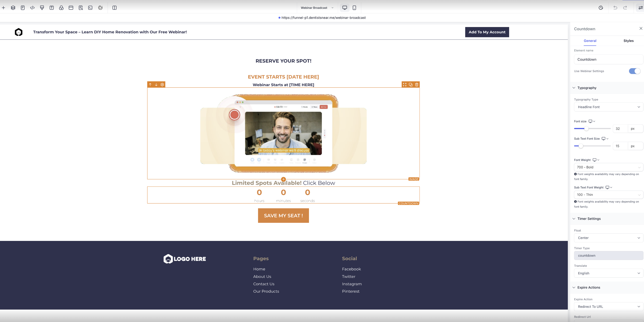Image resolution: width=644 pixels, height=322 pixels.
Task: Click the undo arrow icon
Action: 615,8
